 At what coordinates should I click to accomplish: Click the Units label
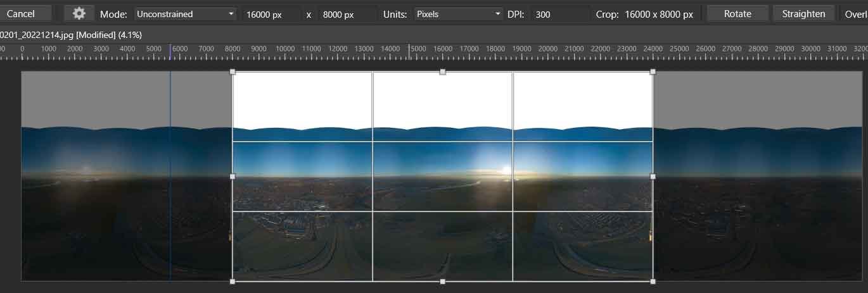(x=395, y=14)
